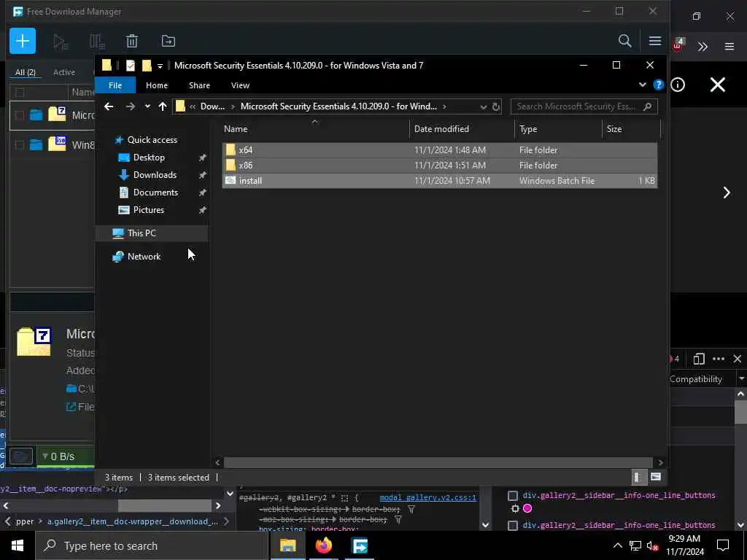Toggle the snail mode button

pos(21,456)
